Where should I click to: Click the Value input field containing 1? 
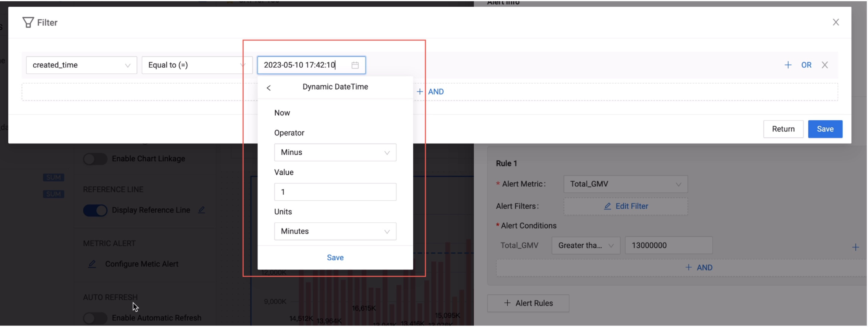(x=335, y=192)
